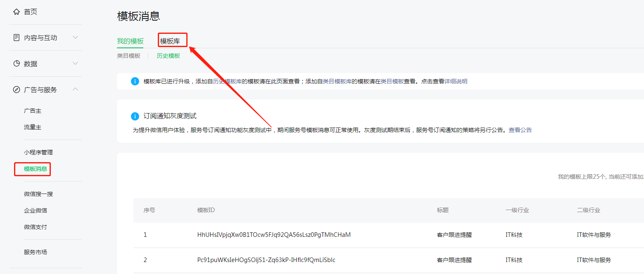
Task: Click the info icon beside 订阅通知灰度测试
Action: coord(135,116)
